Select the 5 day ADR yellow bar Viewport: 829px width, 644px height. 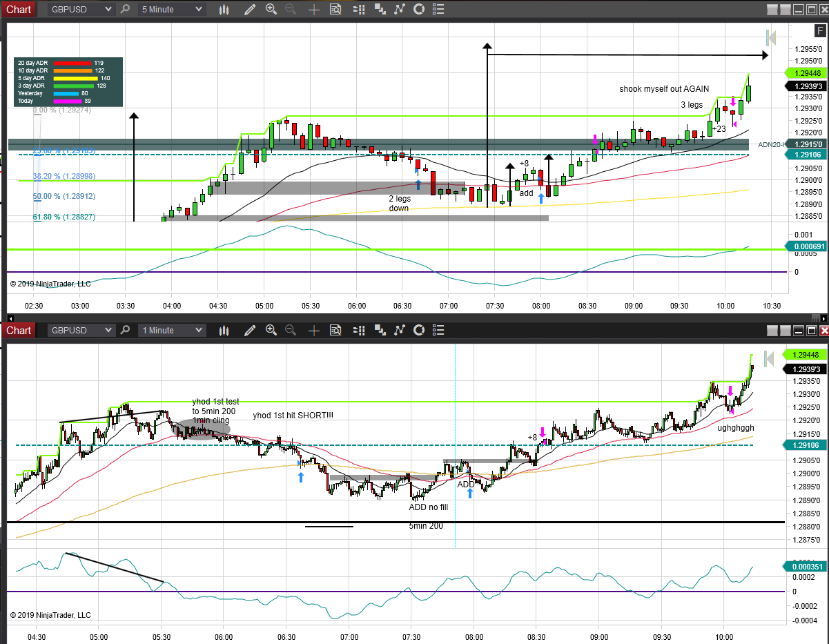point(76,78)
